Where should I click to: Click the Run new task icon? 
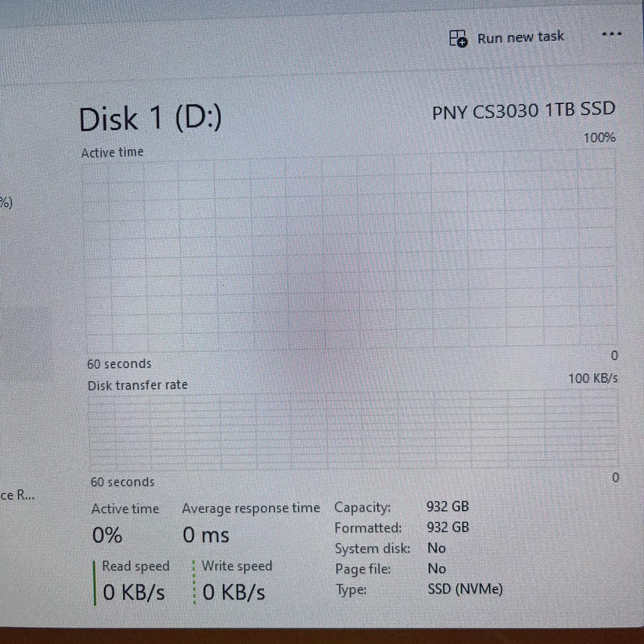point(458,38)
